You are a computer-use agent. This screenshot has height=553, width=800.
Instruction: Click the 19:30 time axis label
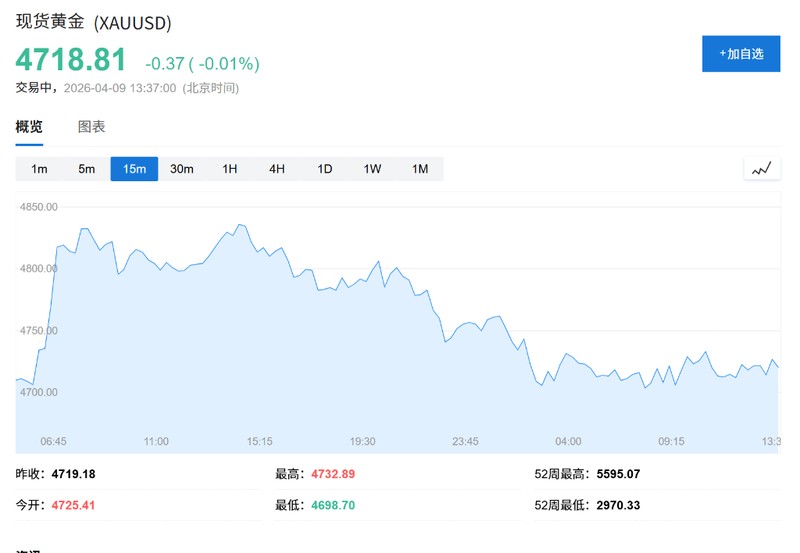(x=363, y=441)
